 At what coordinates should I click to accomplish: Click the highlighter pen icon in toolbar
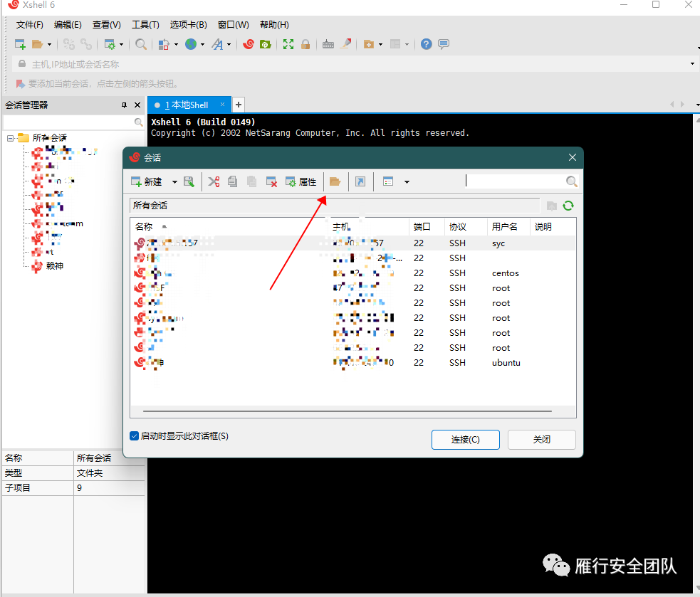pyautogui.click(x=345, y=44)
